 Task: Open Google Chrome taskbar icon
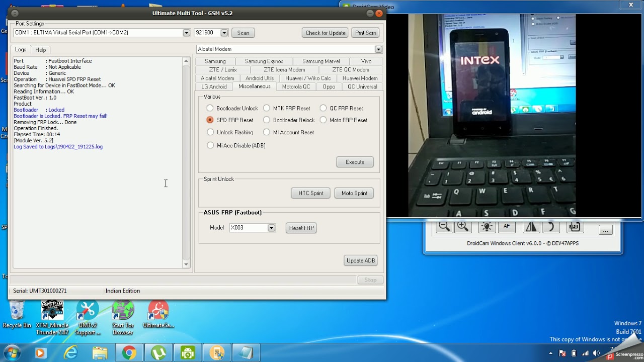[x=129, y=353]
